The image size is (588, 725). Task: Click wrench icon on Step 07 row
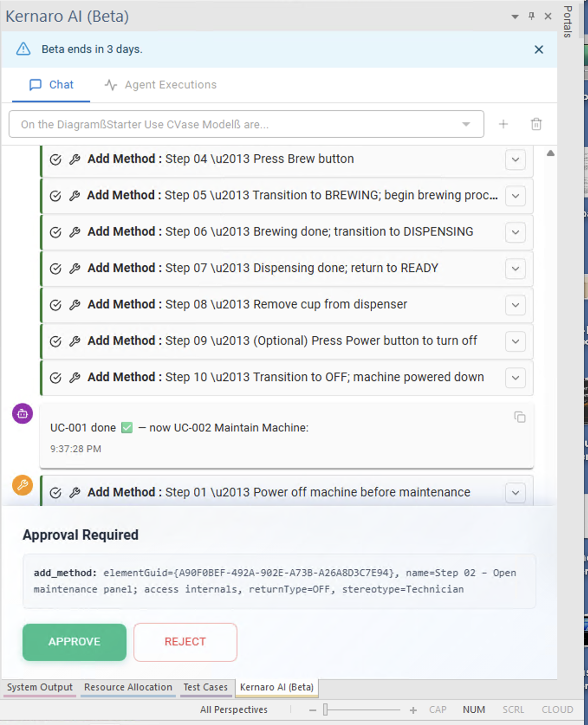[x=74, y=268]
